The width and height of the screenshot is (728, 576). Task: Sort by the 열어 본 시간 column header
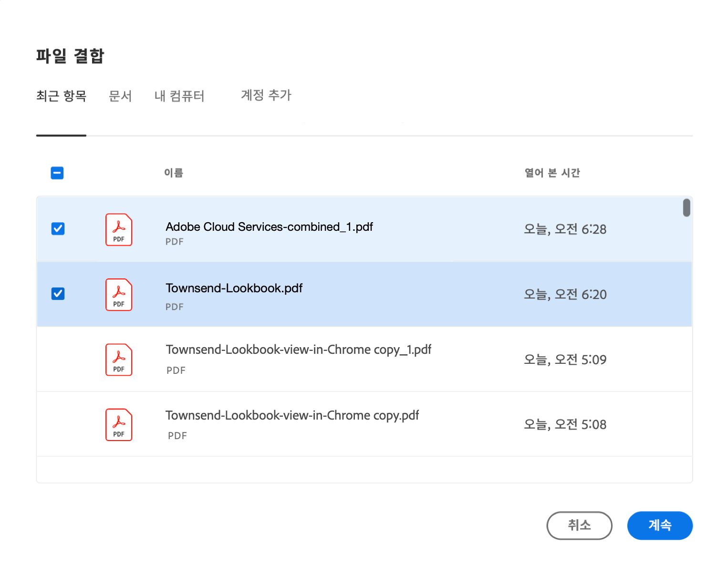(x=552, y=173)
